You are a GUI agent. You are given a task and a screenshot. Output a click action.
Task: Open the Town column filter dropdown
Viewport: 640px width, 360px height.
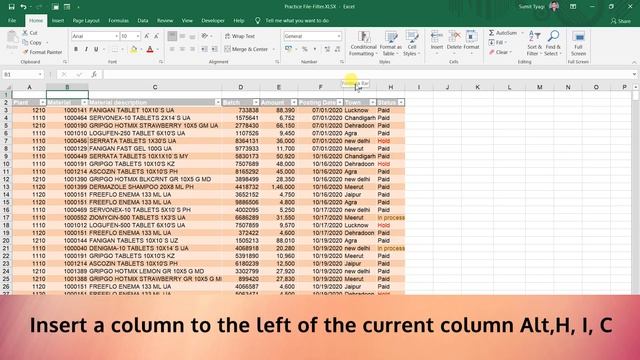tap(372, 102)
